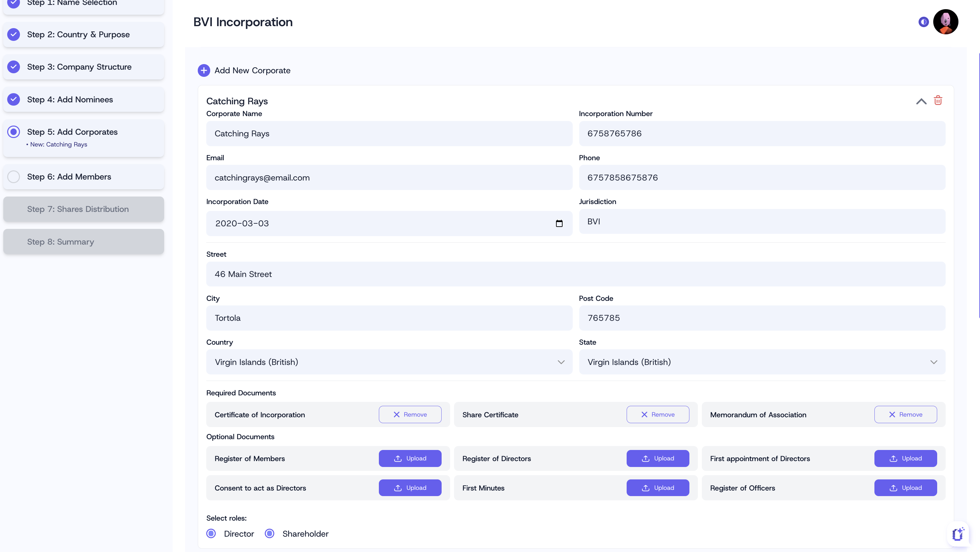Click the plus icon for Add New Corporate
Image resolution: width=980 pixels, height=552 pixels.
pyautogui.click(x=204, y=70)
